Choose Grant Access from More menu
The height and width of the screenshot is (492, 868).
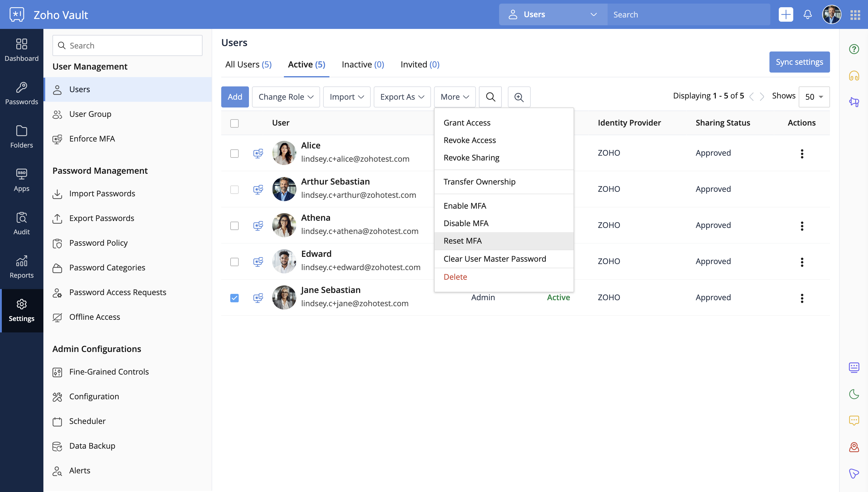pos(504,123)
